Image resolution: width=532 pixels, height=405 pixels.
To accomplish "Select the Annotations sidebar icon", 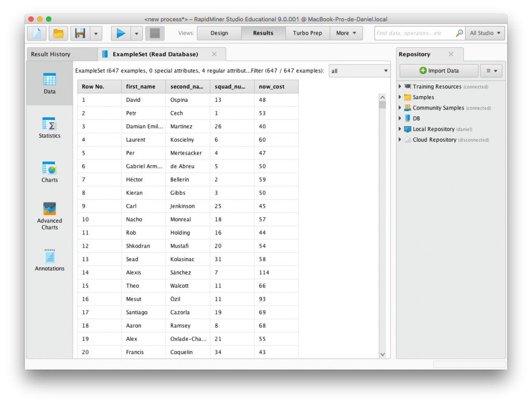I will coord(49,260).
